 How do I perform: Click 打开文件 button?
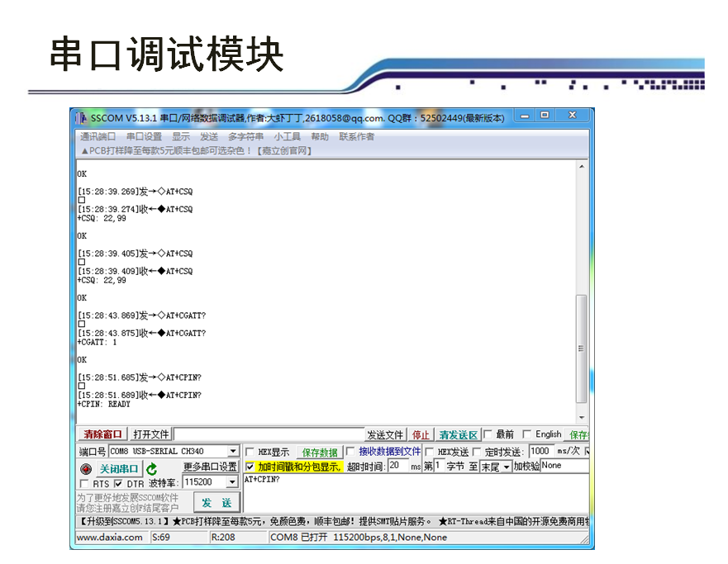click(150, 434)
